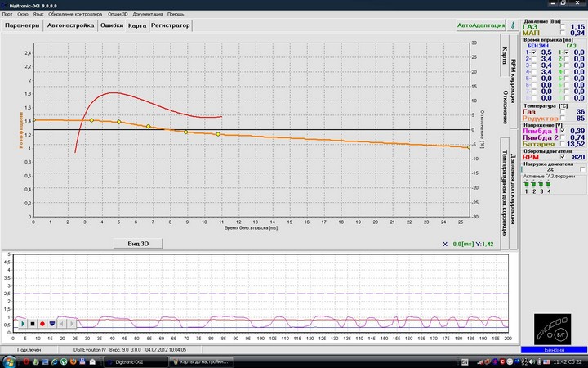Click the blue down-arrow save icon

(52, 324)
